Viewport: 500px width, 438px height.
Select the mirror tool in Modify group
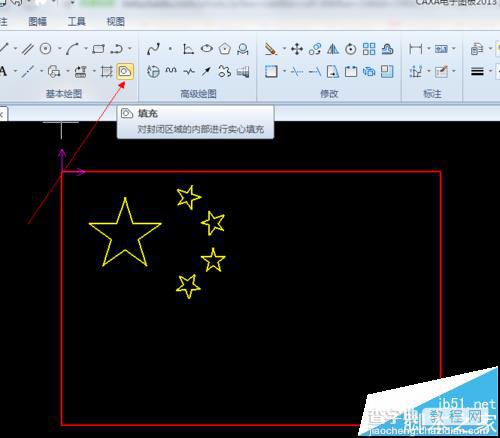click(333, 49)
